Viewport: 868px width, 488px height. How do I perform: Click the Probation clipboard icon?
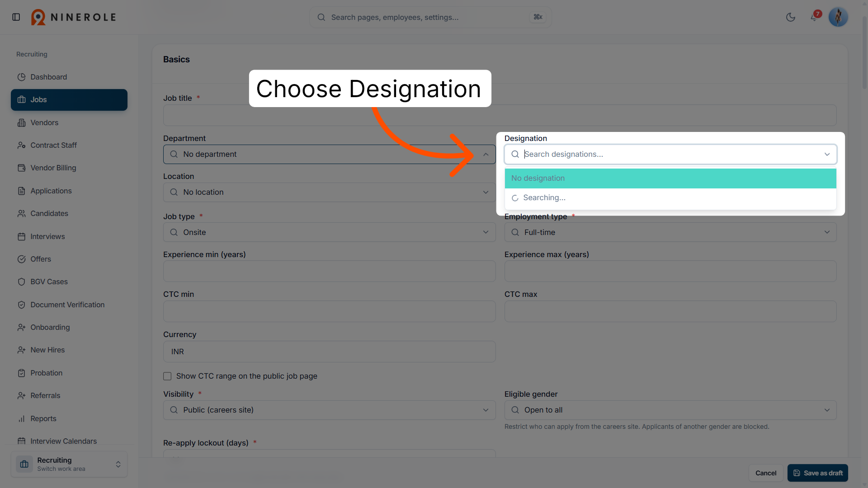pyautogui.click(x=21, y=373)
